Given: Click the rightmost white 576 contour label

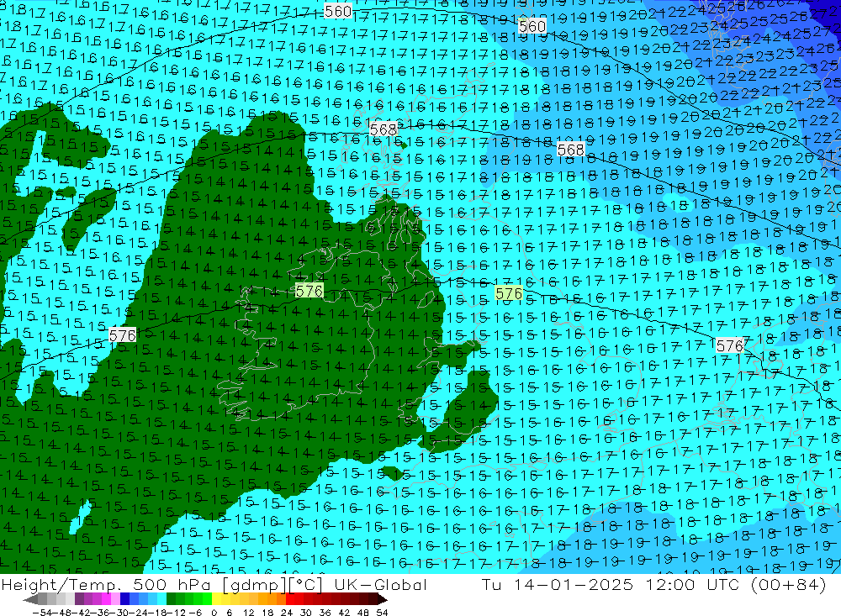Looking at the screenshot, I should coord(730,345).
